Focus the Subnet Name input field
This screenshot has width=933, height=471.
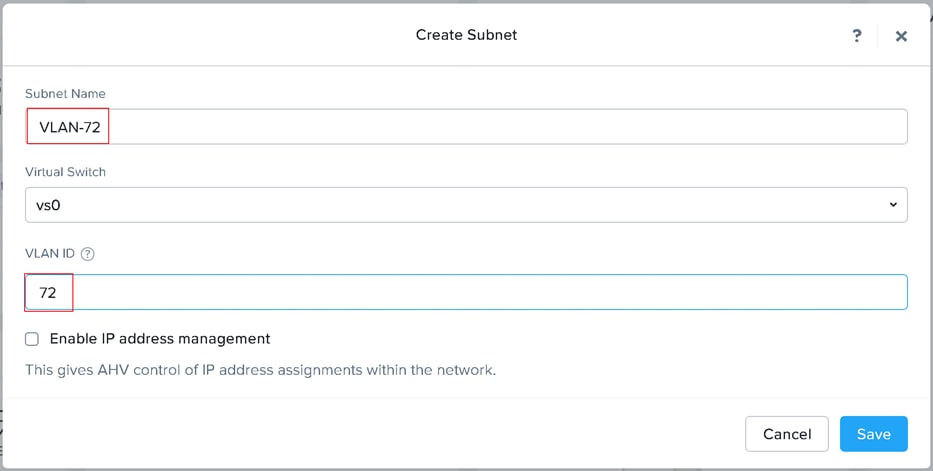[500, 127]
